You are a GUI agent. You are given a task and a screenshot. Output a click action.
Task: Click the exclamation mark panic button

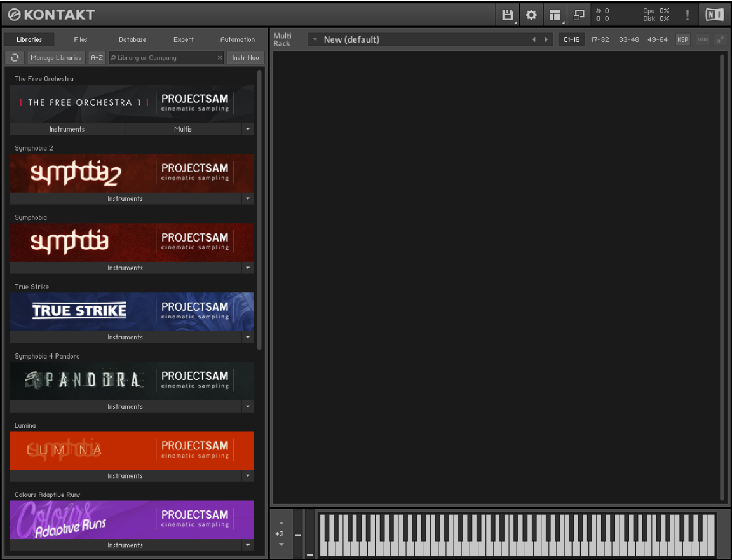click(687, 15)
